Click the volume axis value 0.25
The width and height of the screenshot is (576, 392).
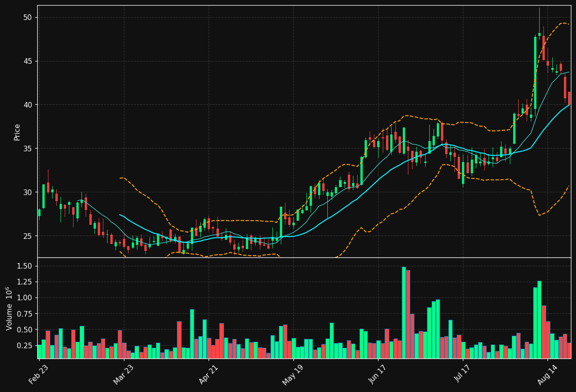click(26, 345)
